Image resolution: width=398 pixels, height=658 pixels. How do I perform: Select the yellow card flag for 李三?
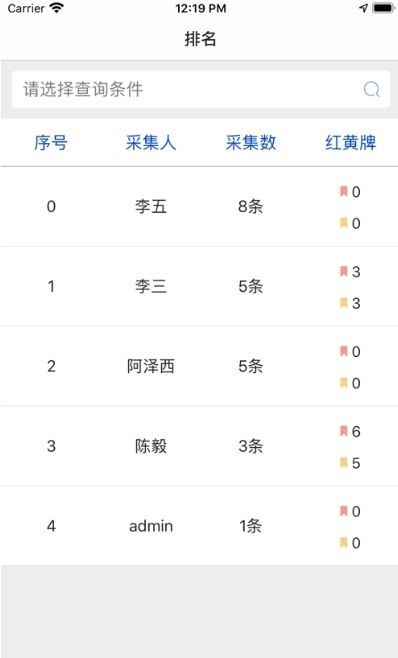click(344, 303)
